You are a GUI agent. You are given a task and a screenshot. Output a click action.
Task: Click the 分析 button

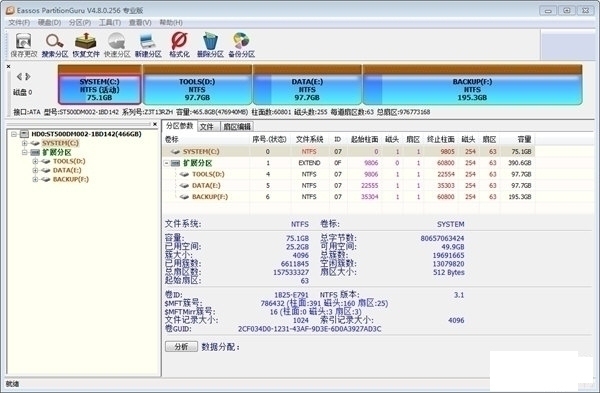coord(181,347)
